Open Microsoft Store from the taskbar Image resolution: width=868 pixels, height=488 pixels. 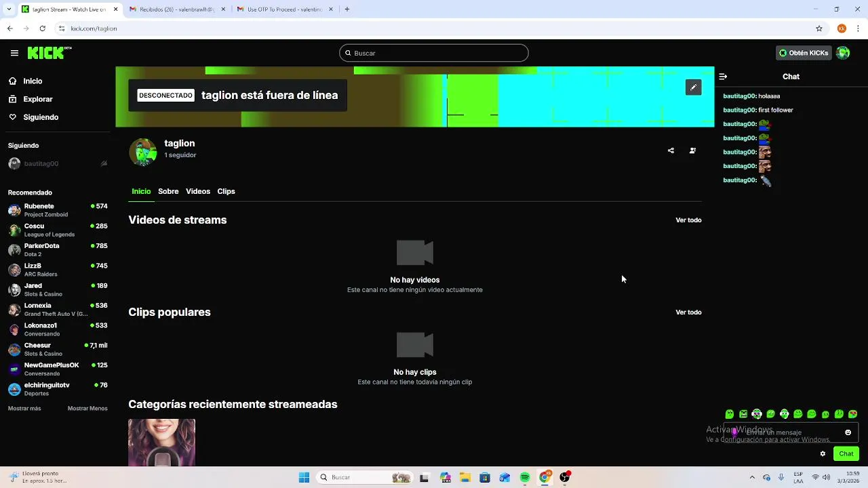click(485, 478)
